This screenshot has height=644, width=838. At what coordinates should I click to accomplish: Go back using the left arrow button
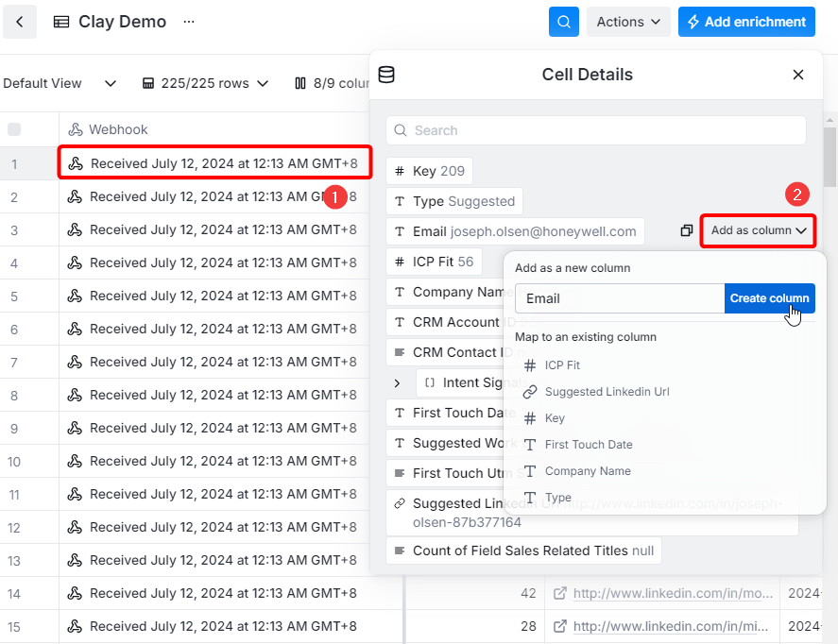pyautogui.click(x=20, y=22)
